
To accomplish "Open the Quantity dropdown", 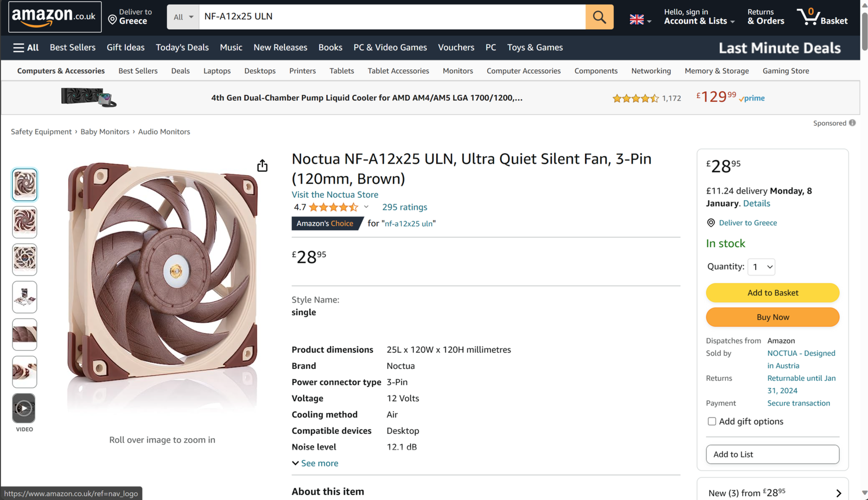I will pos(761,267).
